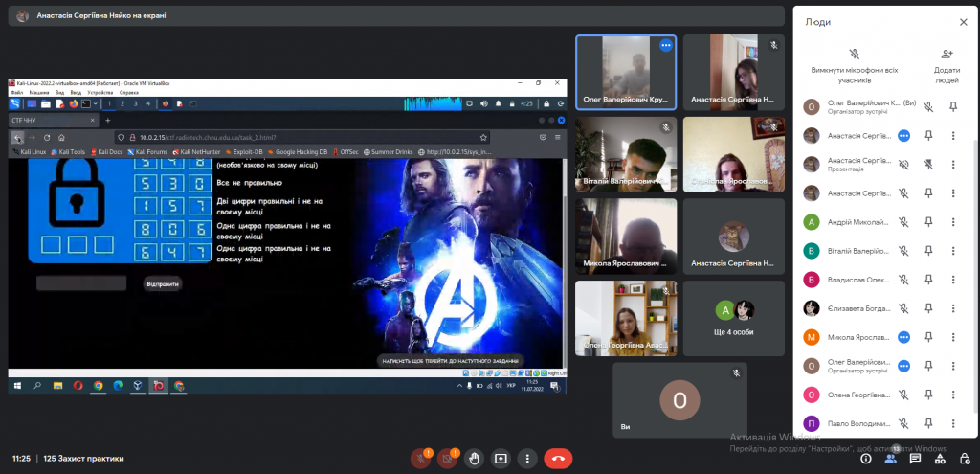The height and width of the screenshot is (474, 980).
Task: Open meeting details info icon
Action: tap(865, 459)
